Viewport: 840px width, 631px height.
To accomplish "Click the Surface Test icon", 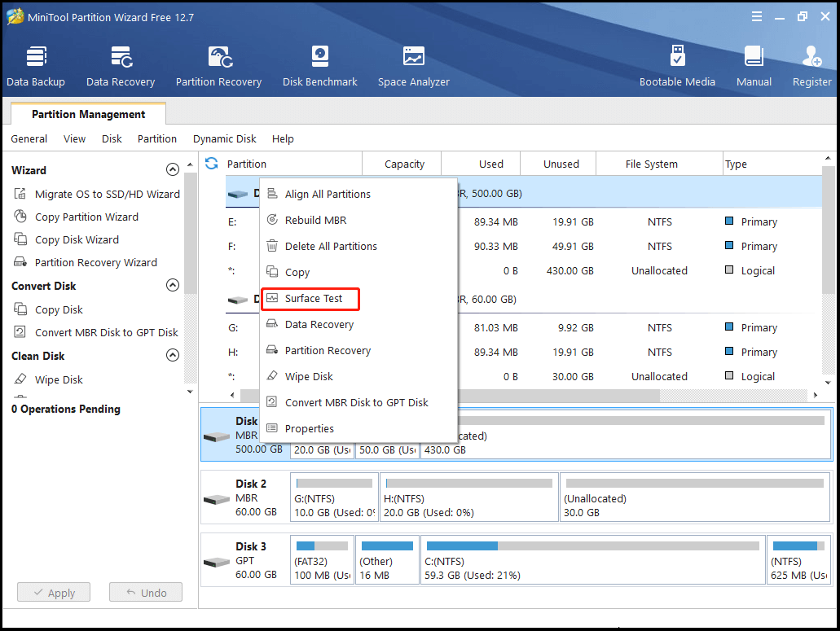I will click(272, 298).
